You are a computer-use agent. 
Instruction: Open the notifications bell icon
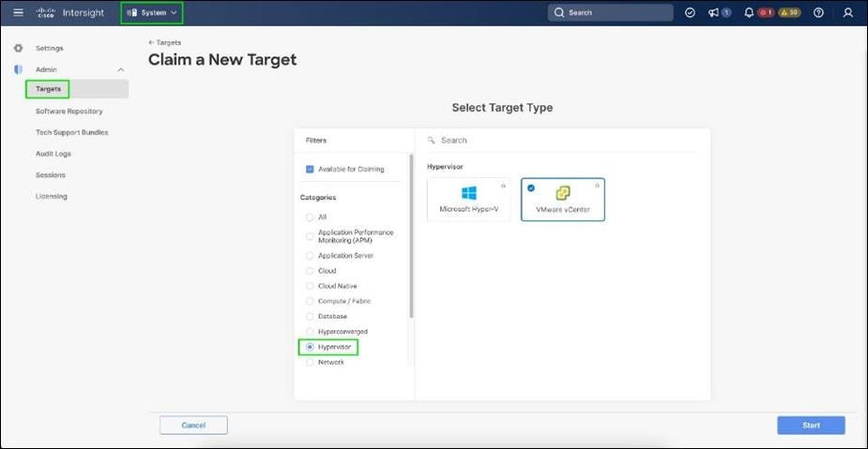coord(749,13)
